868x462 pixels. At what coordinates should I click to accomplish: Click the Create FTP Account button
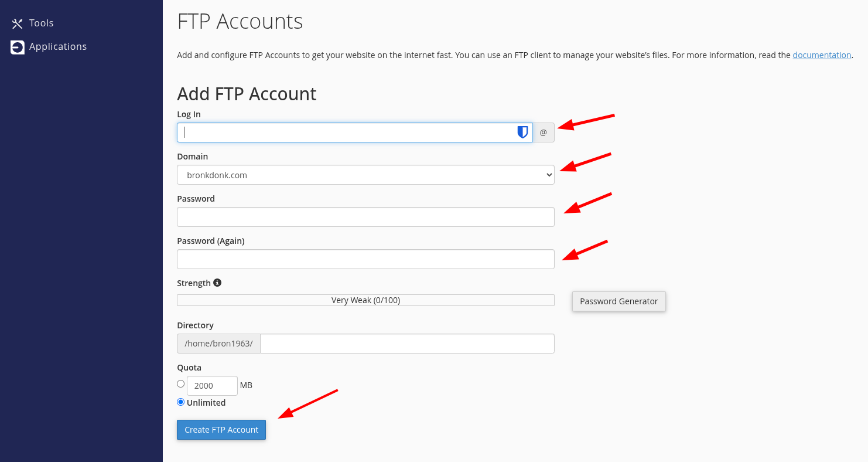pos(221,429)
